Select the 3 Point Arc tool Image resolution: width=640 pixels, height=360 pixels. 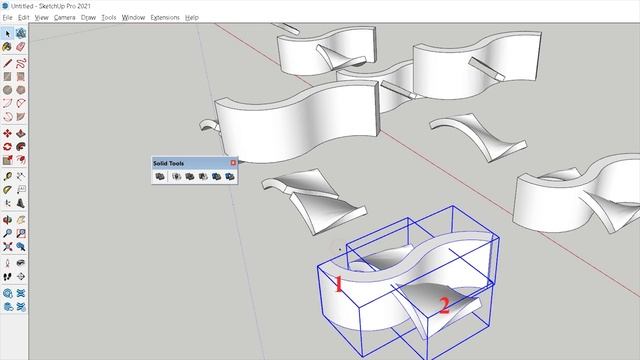(7, 117)
